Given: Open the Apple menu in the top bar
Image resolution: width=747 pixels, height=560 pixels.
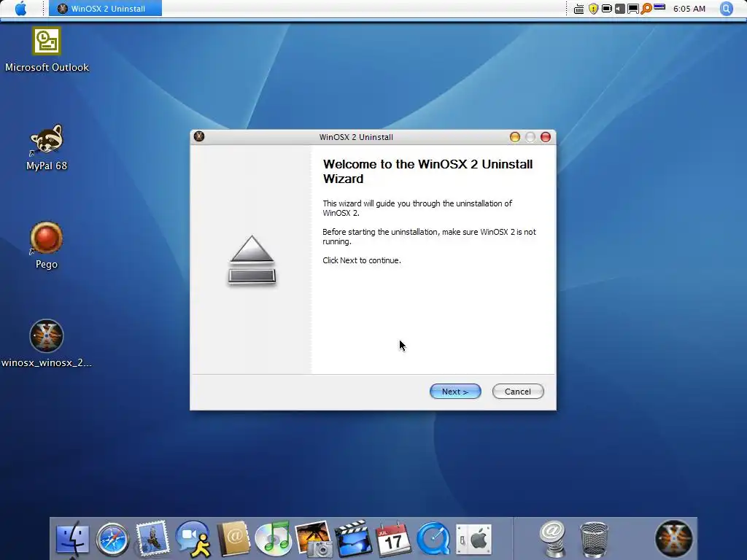Looking at the screenshot, I should coord(20,9).
